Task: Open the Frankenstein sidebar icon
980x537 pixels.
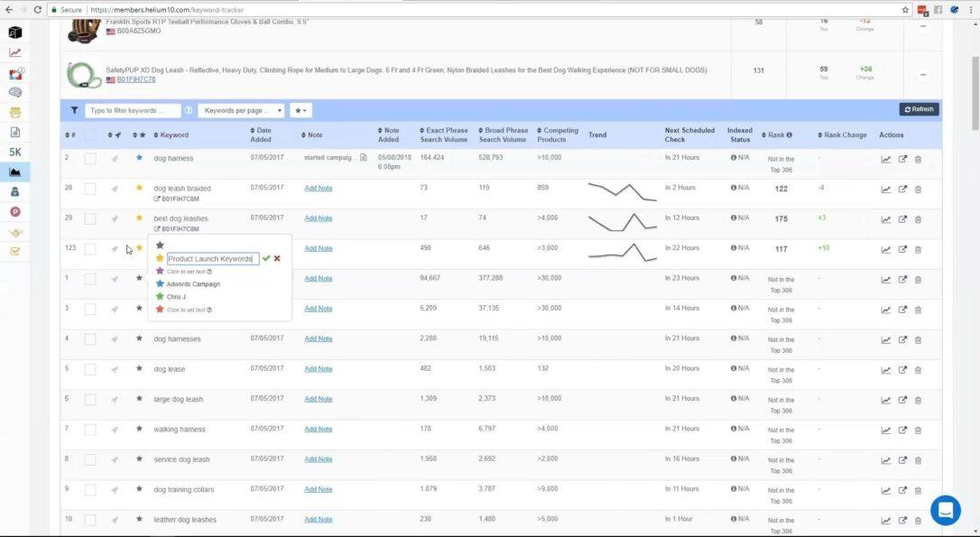Action: pos(15,113)
